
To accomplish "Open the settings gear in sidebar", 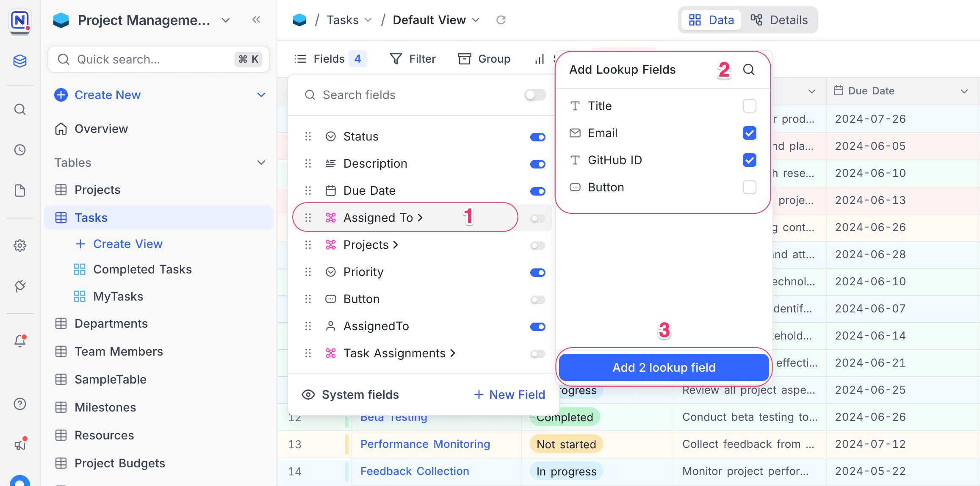I will 20,246.
